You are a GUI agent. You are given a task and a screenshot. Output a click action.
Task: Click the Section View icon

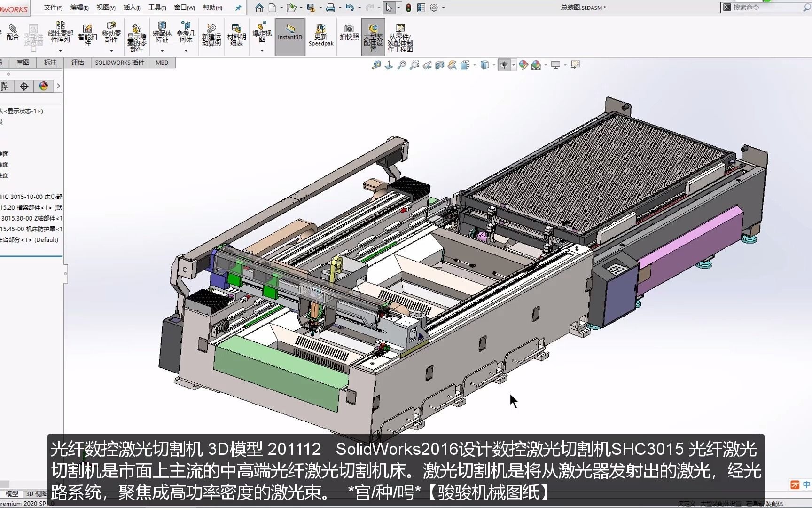click(440, 65)
